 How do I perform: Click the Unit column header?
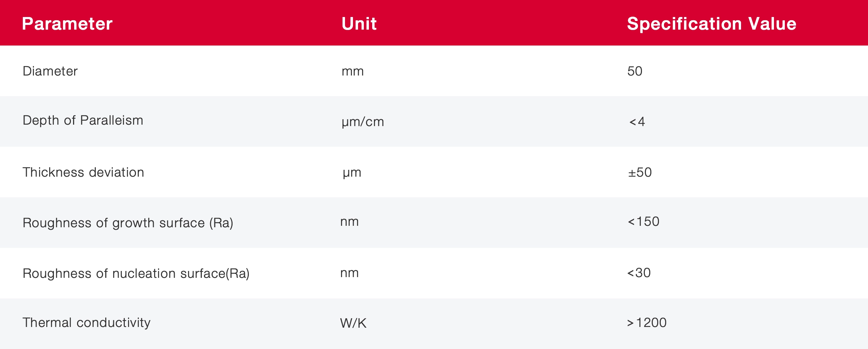[x=359, y=24]
